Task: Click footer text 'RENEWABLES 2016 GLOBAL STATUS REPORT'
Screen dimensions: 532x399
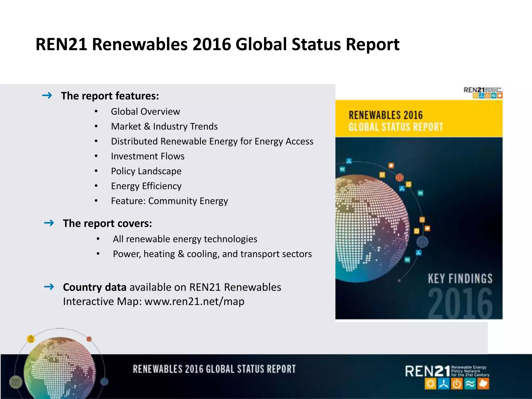Action: 214,369
